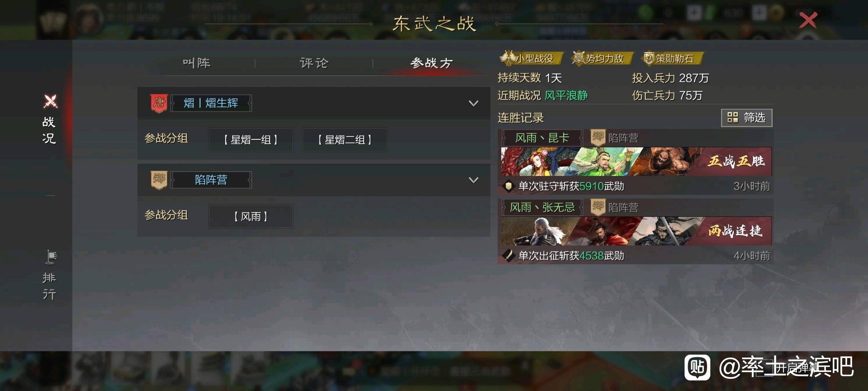Collapse the 陷阵营 alliance section
Image resolution: width=868 pixels, height=391 pixels.
tap(473, 180)
